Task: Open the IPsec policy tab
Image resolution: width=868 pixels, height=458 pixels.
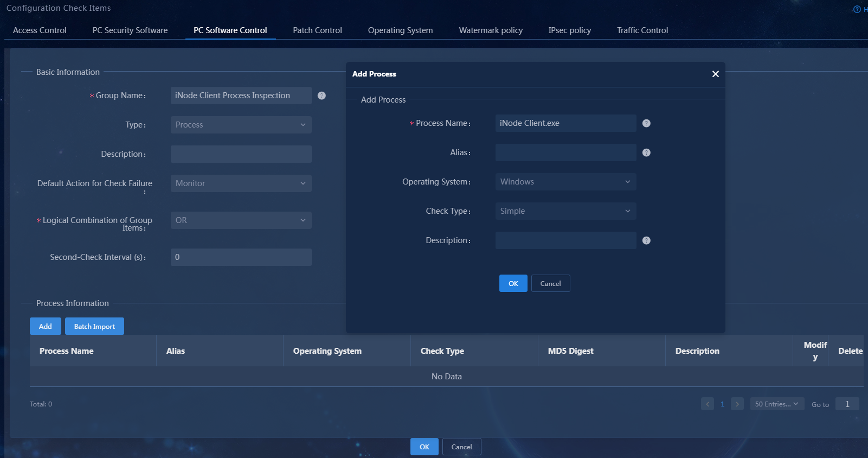Action: (x=570, y=30)
